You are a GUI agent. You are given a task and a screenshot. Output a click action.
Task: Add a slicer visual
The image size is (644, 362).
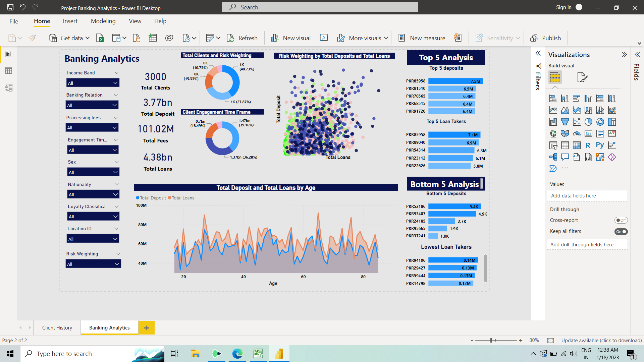[553, 145]
